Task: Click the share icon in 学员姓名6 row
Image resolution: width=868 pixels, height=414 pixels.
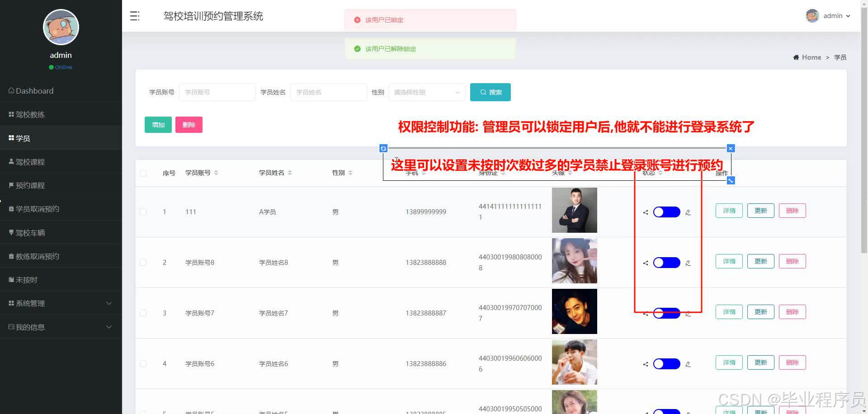Action: pos(646,364)
